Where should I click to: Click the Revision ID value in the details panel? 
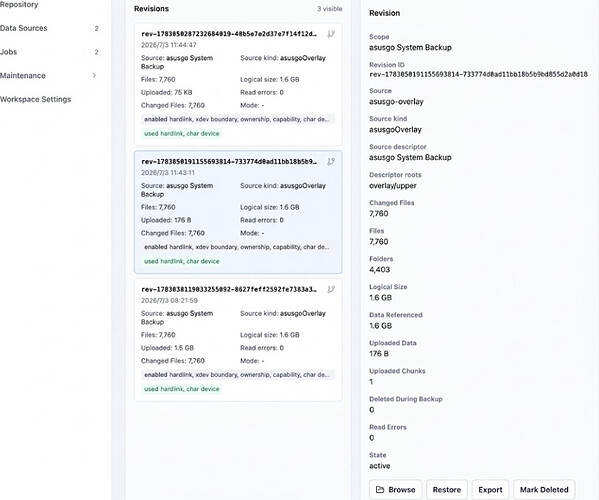478,74
